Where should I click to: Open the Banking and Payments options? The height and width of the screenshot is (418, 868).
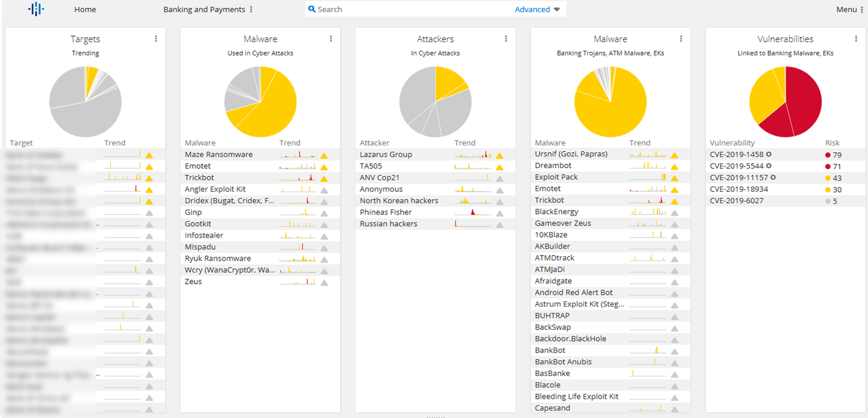(251, 10)
